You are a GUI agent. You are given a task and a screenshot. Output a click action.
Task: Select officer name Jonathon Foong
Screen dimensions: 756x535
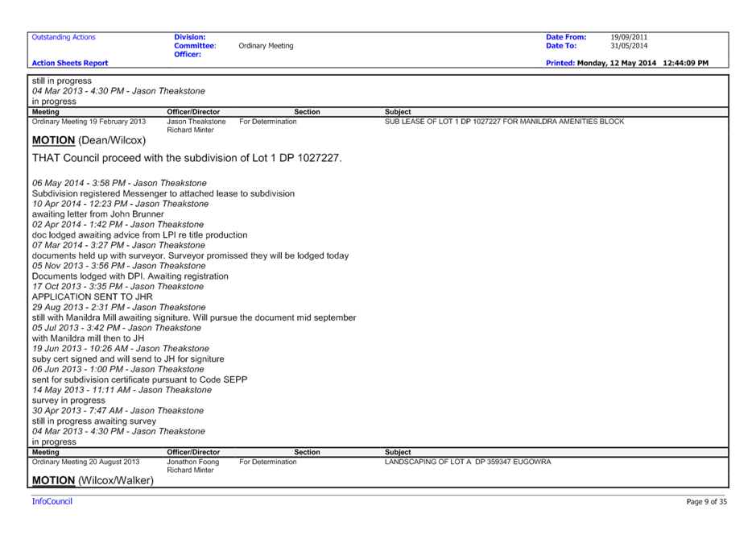pos(193,462)
